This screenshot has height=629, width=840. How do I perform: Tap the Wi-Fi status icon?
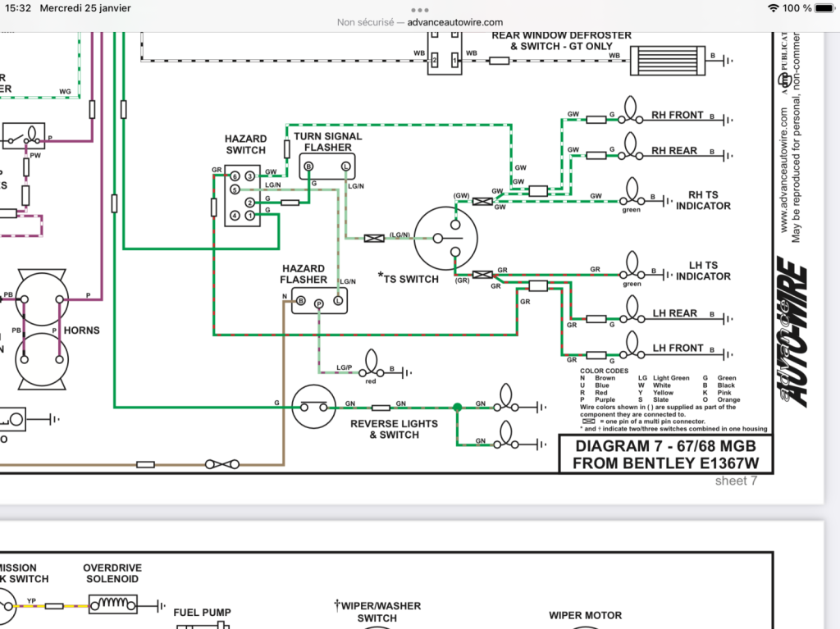pos(773,8)
